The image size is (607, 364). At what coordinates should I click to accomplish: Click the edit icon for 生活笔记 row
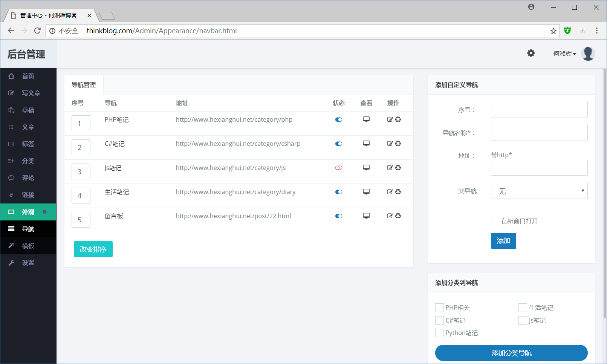[x=390, y=192]
